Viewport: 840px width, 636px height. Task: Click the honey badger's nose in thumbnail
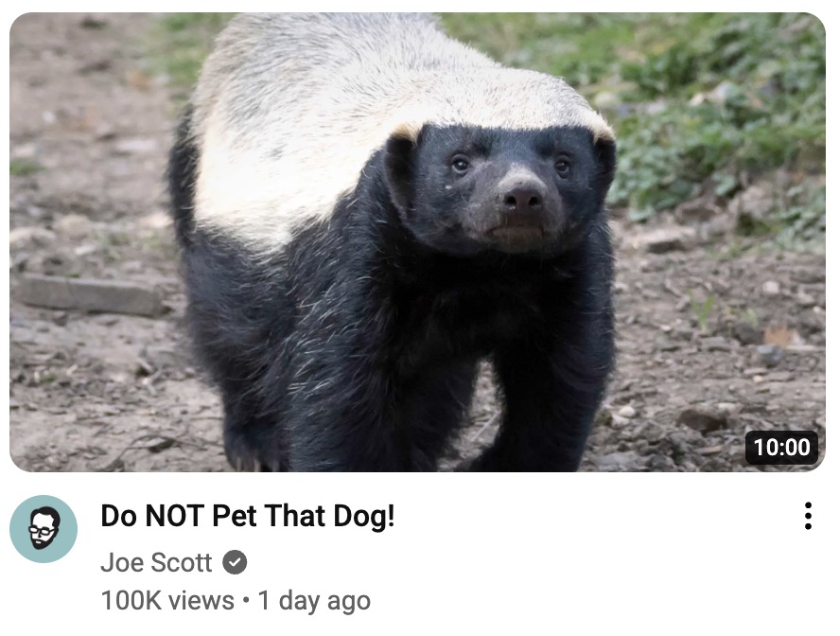(522, 197)
